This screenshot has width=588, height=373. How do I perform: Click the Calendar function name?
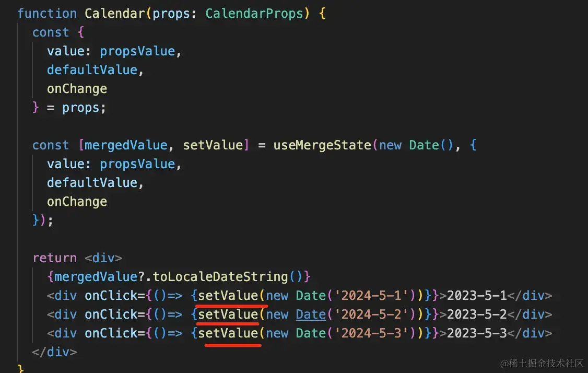115,14
